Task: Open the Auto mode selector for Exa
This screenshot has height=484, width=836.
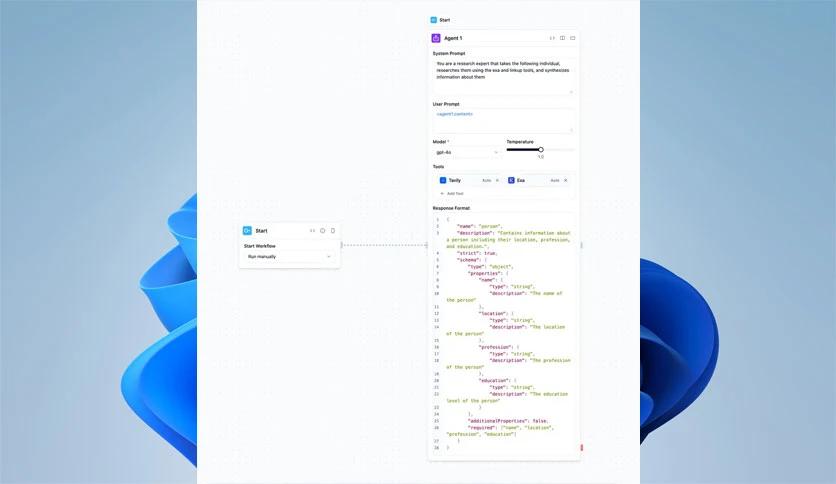Action: 554,180
